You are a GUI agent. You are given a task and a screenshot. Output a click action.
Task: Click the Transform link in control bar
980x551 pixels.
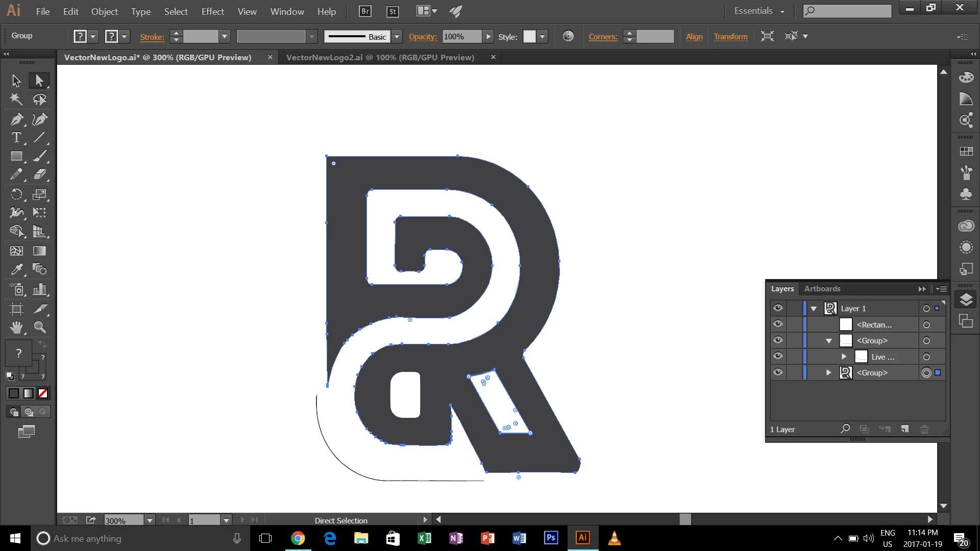coord(730,36)
